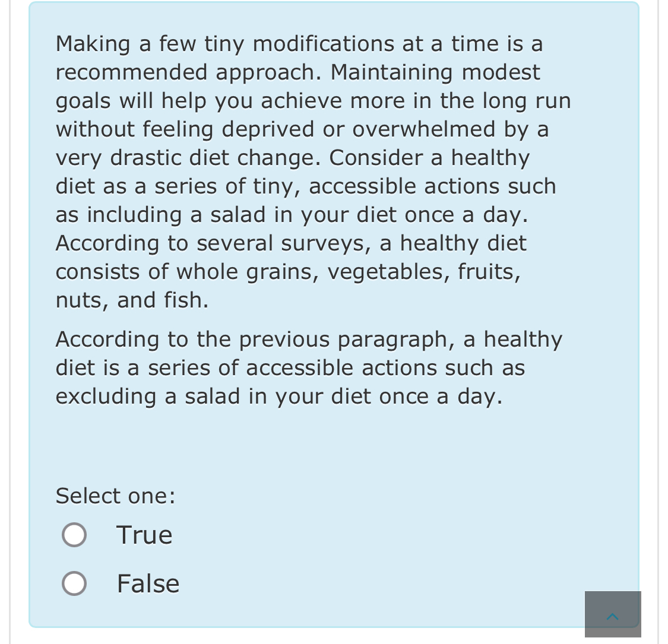Click the False label text

(148, 583)
